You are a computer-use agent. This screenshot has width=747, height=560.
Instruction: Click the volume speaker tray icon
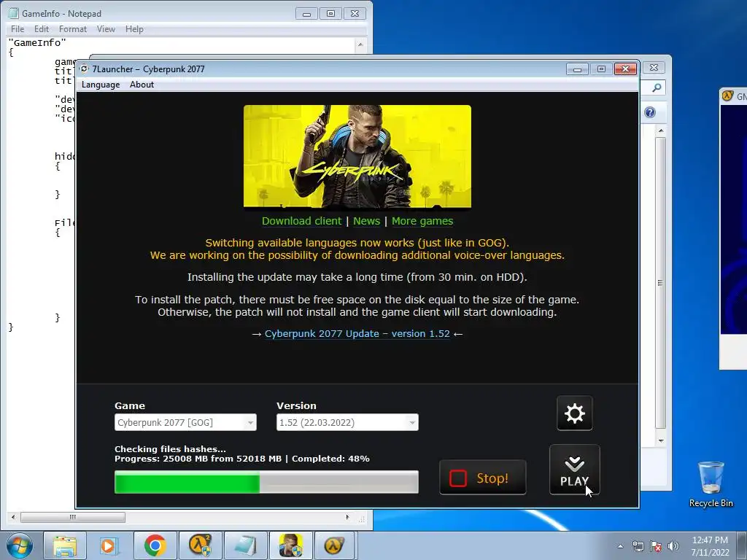[673, 546]
